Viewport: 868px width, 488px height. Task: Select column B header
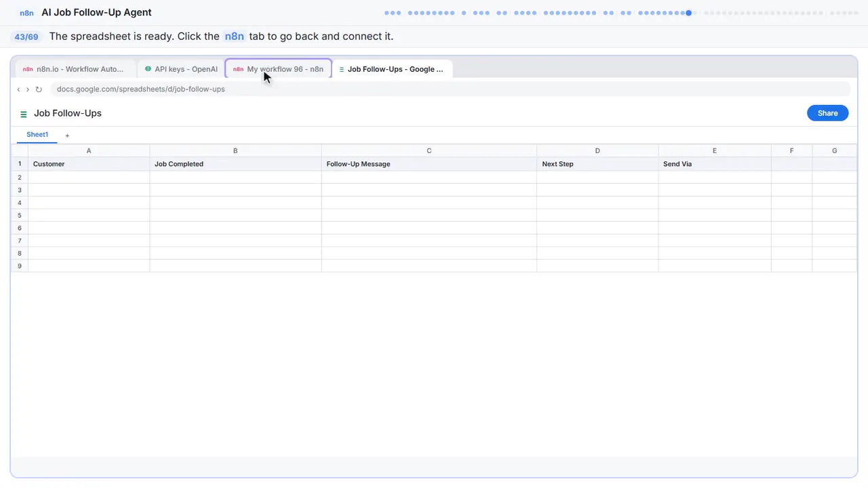pos(235,150)
